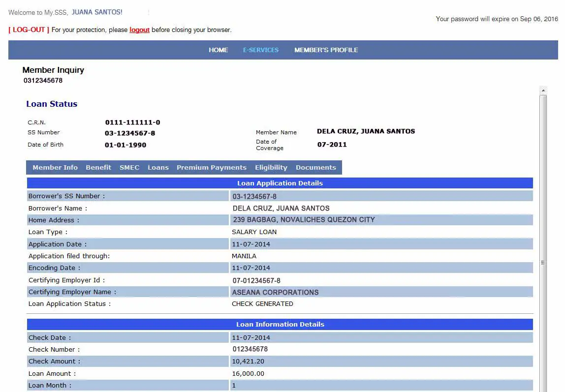This screenshot has height=392, width=565.
Task: Click Application filed through value MANILA
Action: point(244,256)
